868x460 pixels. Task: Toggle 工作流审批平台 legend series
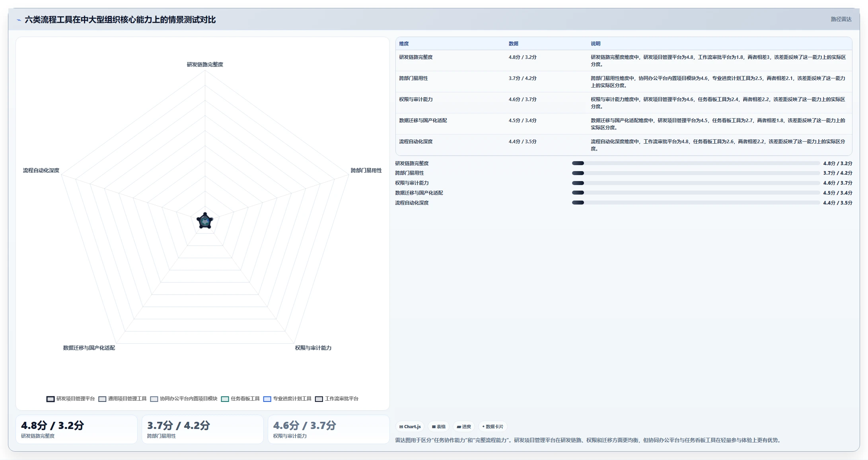point(337,399)
